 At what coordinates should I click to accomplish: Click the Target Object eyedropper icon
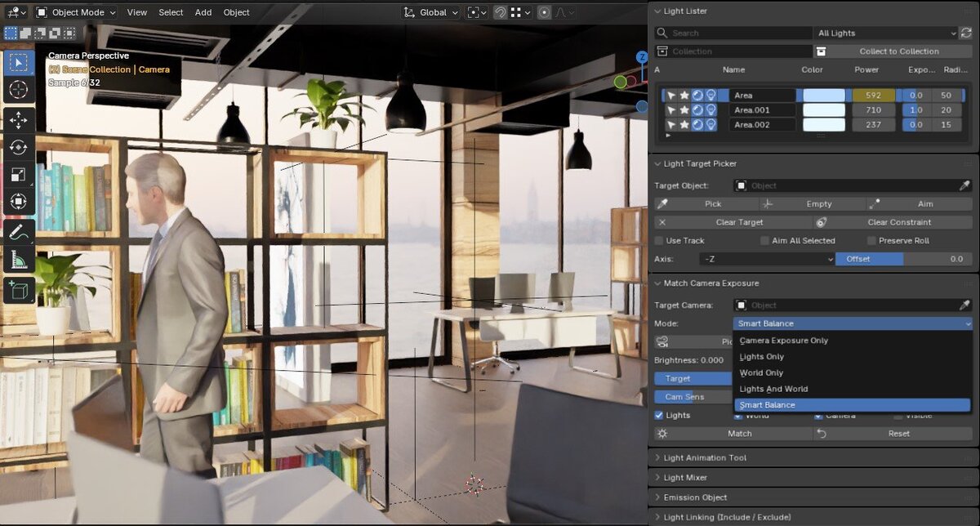[964, 185]
